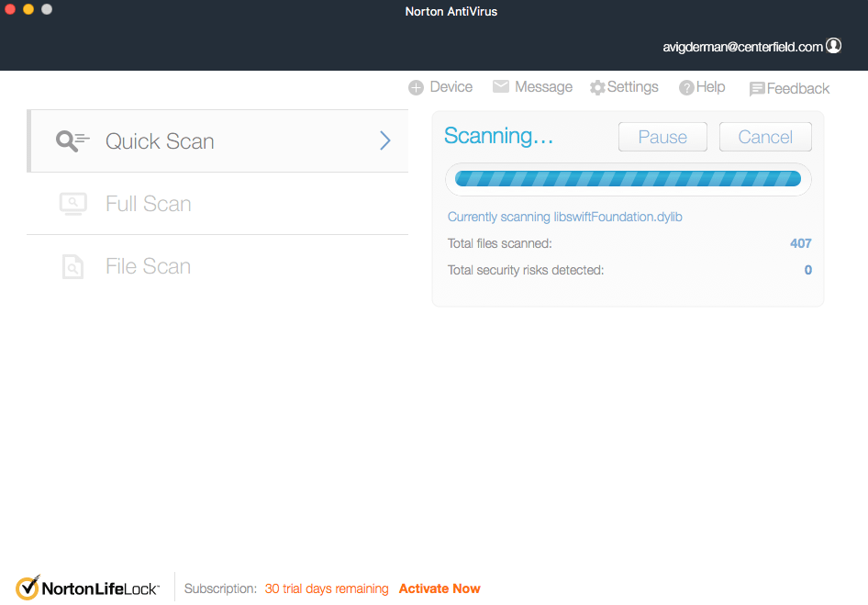
Task: Expand Quick Scan with the right chevron
Action: click(385, 140)
